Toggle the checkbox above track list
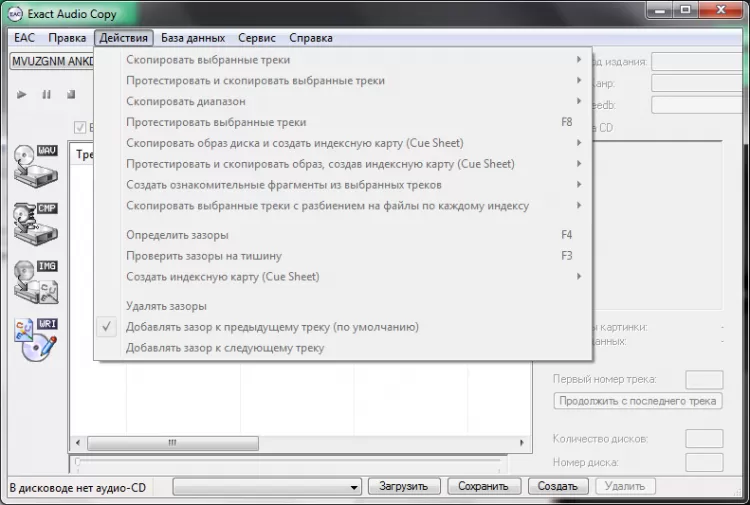 click(x=80, y=127)
